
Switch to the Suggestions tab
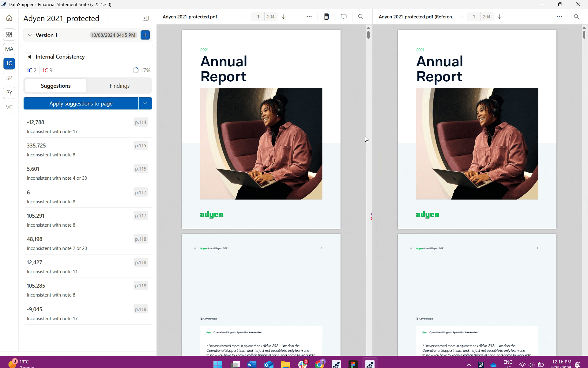pyautogui.click(x=56, y=86)
